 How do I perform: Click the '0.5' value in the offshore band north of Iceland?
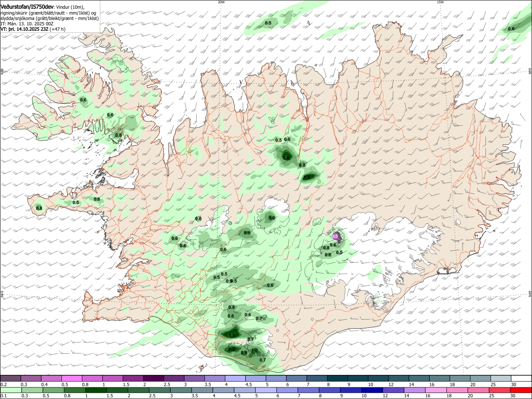(x=268, y=23)
